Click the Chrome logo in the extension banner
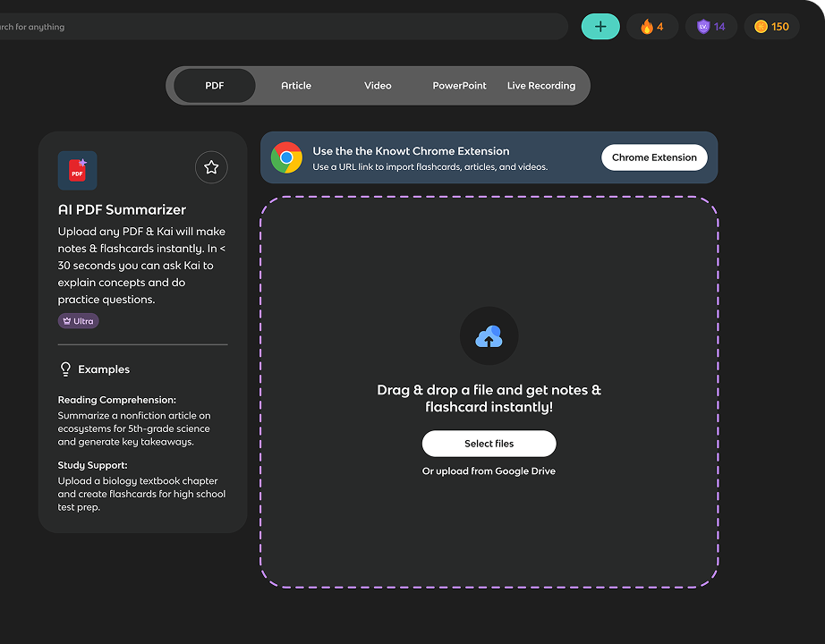Image resolution: width=825 pixels, height=644 pixels. pyautogui.click(x=286, y=157)
